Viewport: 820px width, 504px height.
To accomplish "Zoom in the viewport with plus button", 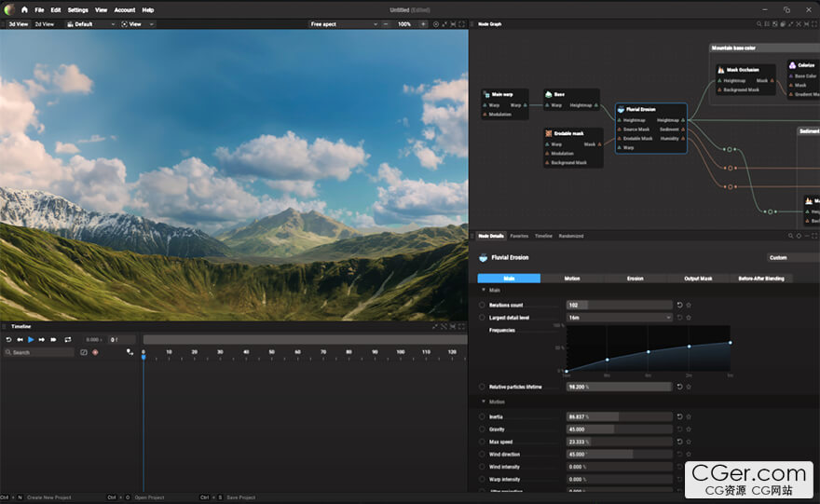I will point(423,24).
